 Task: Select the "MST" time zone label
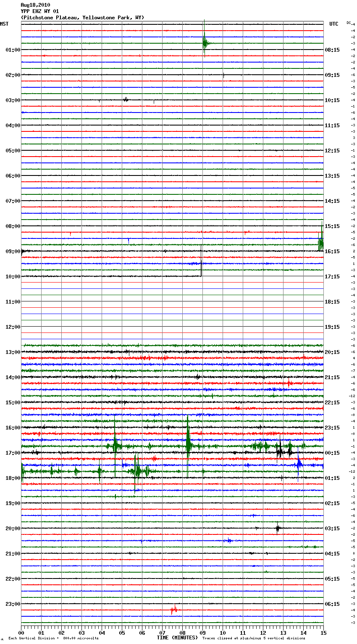(4, 24)
